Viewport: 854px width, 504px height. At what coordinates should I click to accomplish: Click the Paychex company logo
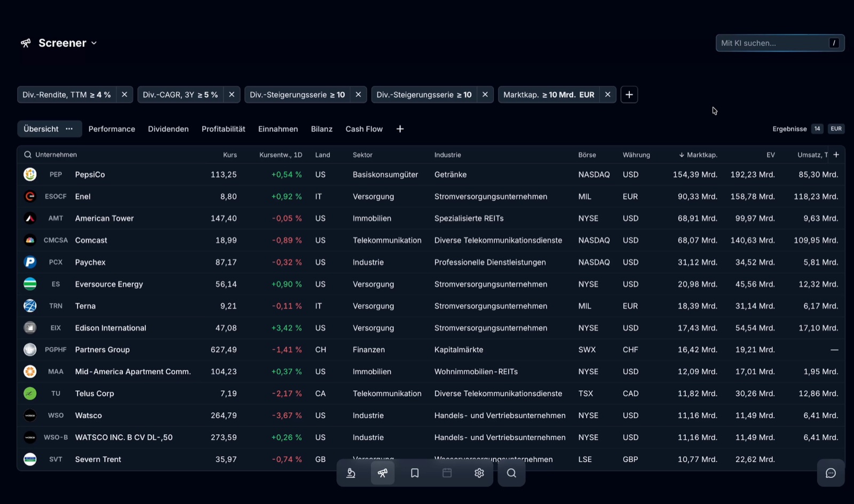(x=30, y=262)
